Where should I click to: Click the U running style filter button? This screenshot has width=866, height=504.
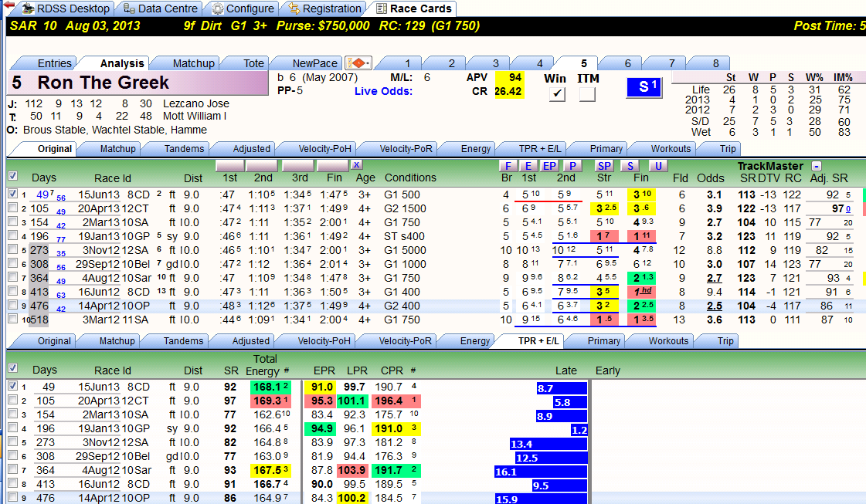[x=657, y=166]
